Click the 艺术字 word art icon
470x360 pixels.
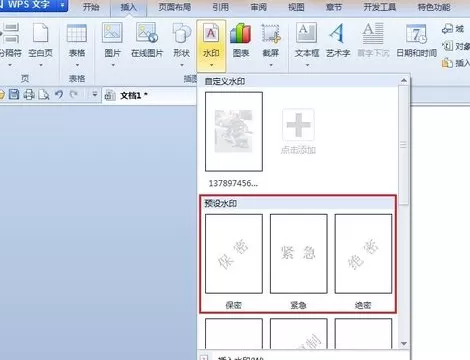[337, 33]
